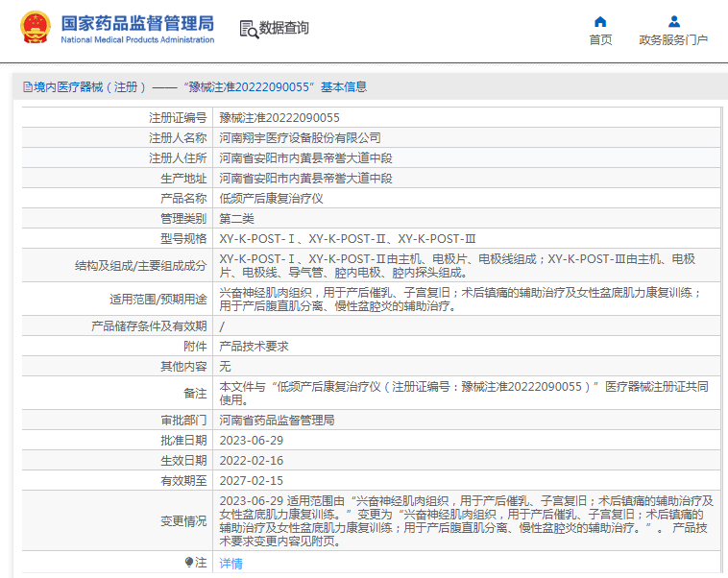This screenshot has height=578, width=728.
Task: Click the bulb icon beside 注
Action: tap(188, 563)
